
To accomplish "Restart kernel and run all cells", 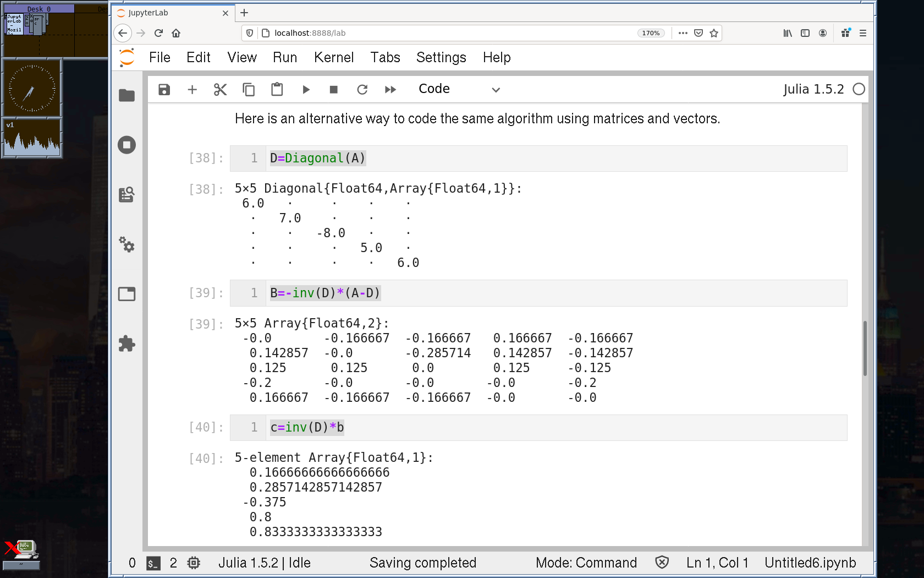I will pos(391,90).
